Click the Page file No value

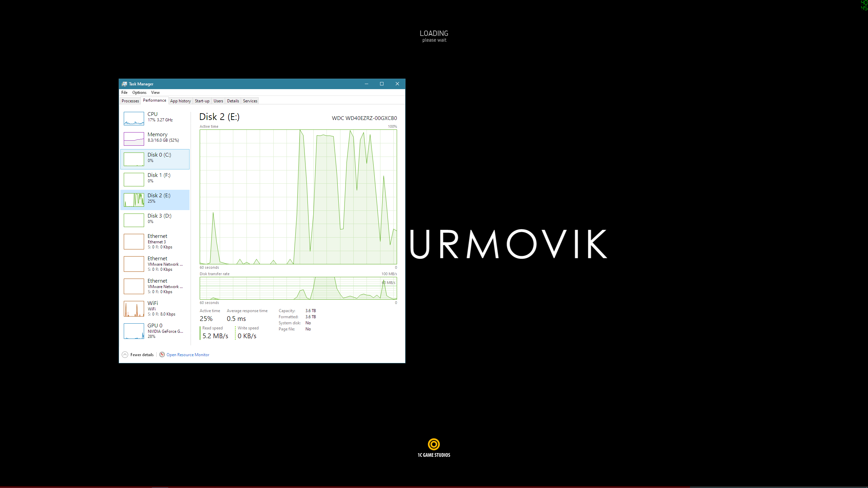pos(308,329)
